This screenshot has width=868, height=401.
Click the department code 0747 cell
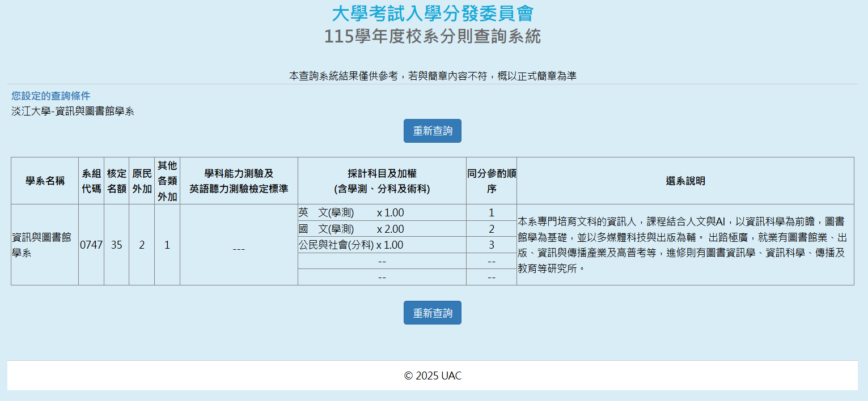tap(91, 245)
